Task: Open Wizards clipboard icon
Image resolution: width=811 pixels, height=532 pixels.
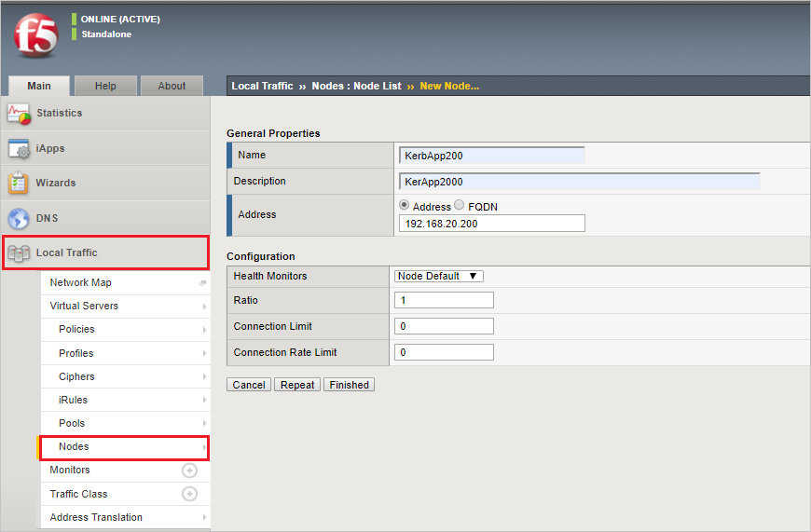Action: [x=18, y=183]
